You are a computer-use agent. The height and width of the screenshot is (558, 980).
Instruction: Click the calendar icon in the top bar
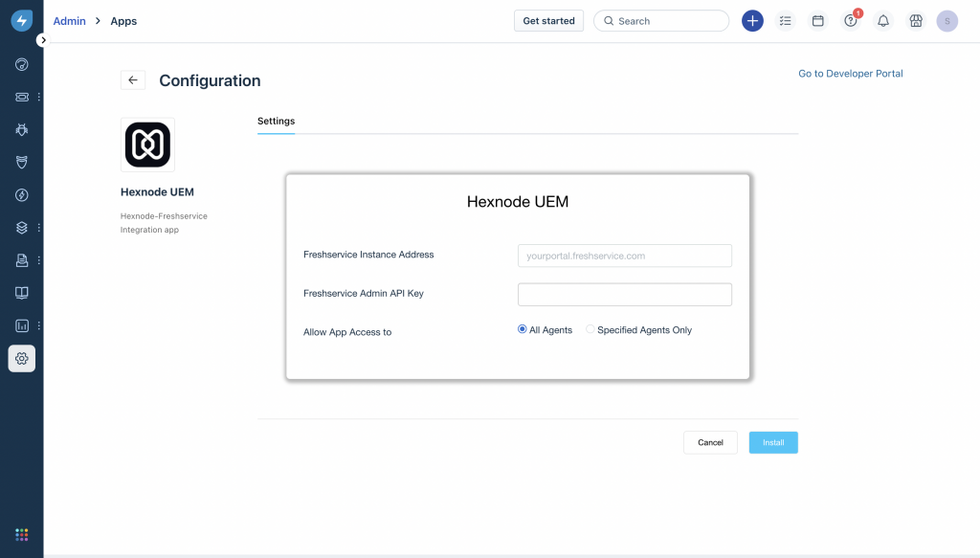pos(817,20)
